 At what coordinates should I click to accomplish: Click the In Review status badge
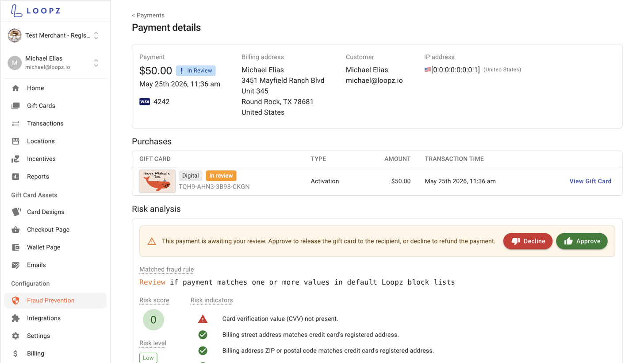(195, 70)
